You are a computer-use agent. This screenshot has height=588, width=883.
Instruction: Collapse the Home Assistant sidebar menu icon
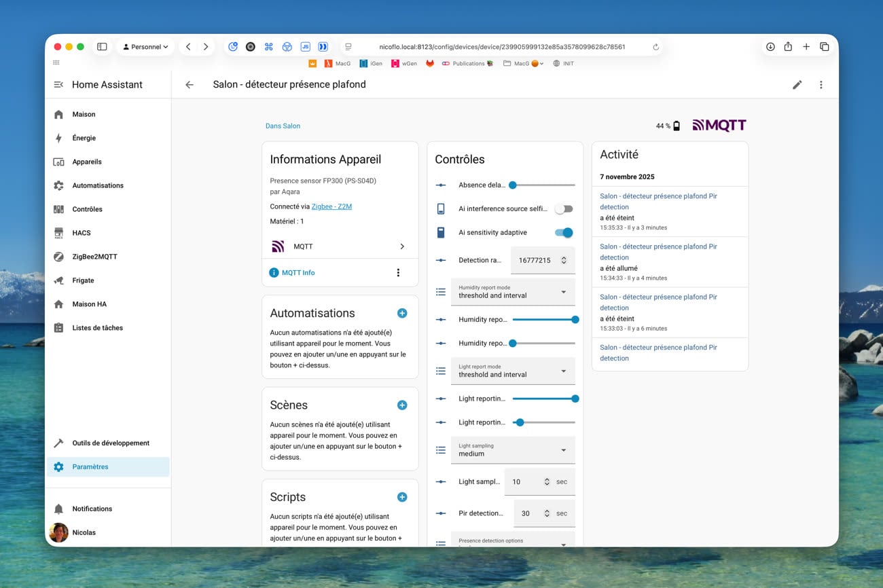tap(58, 85)
